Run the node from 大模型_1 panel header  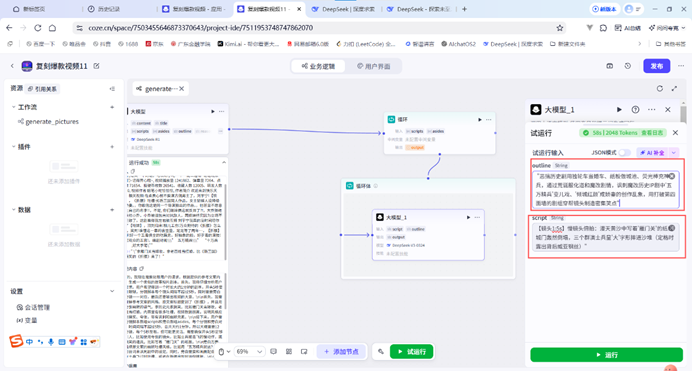(x=619, y=109)
